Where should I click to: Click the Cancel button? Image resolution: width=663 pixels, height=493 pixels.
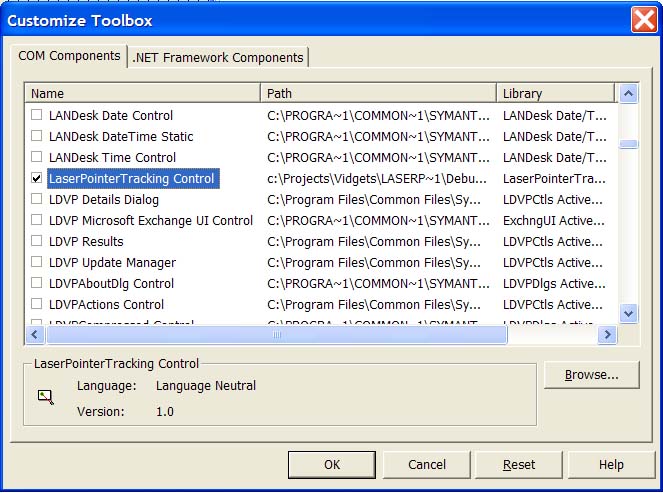427,464
